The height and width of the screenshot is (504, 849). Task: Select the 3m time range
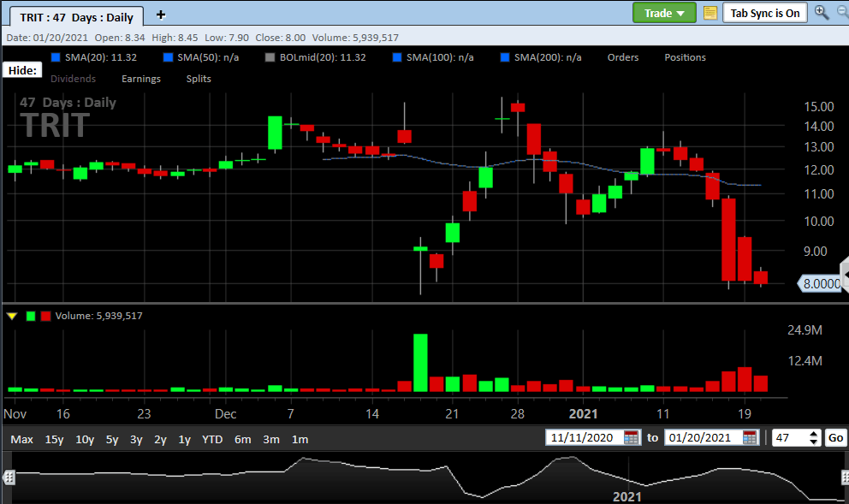pos(271,439)
